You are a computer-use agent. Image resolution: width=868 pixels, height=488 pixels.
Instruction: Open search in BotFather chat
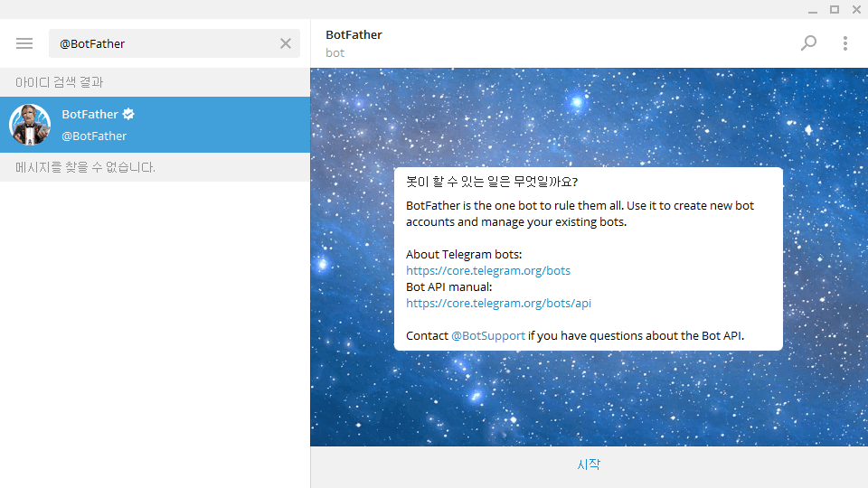tap(808, 43)
